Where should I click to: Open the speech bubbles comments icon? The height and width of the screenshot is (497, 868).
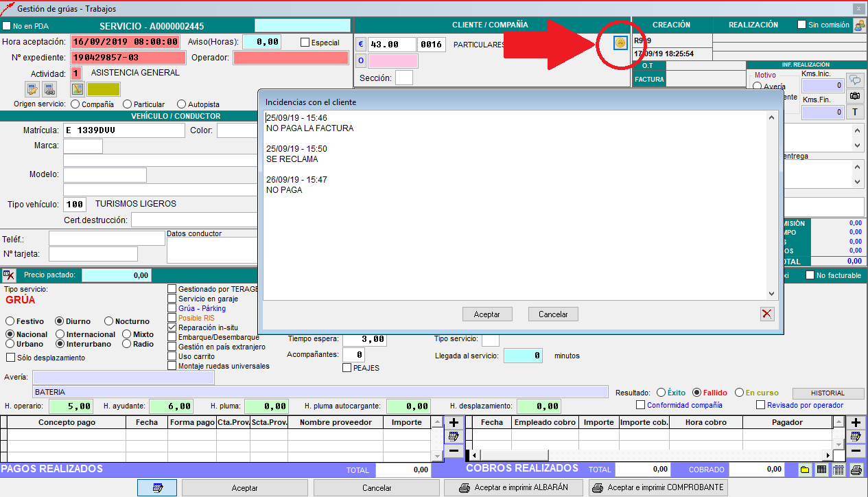pos(855,80)
